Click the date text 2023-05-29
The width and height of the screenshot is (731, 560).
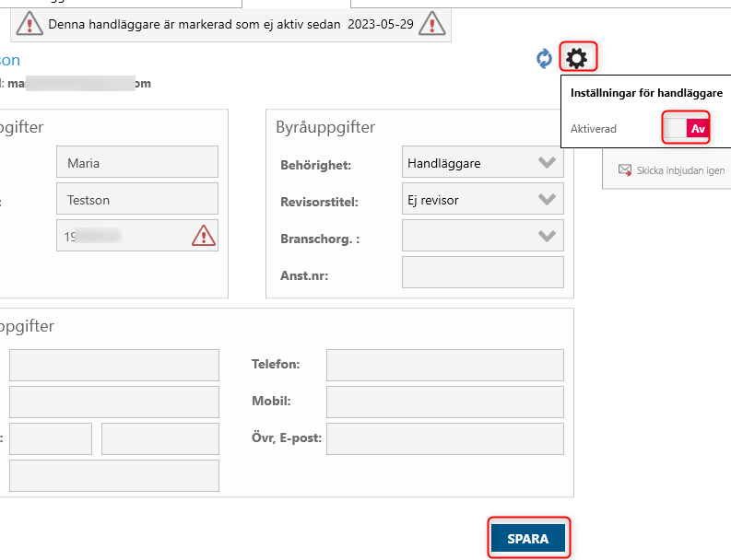tap(381, 24)
